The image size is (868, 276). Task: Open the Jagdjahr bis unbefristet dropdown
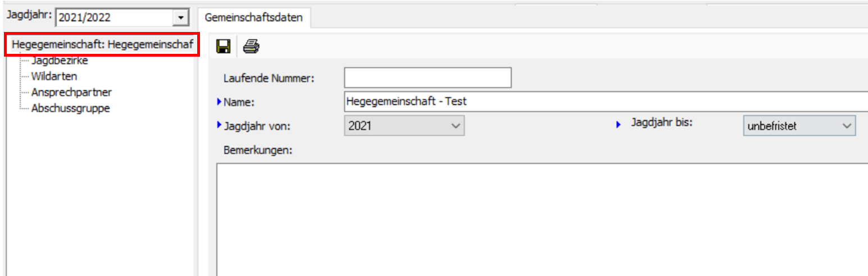coord(847,126)
